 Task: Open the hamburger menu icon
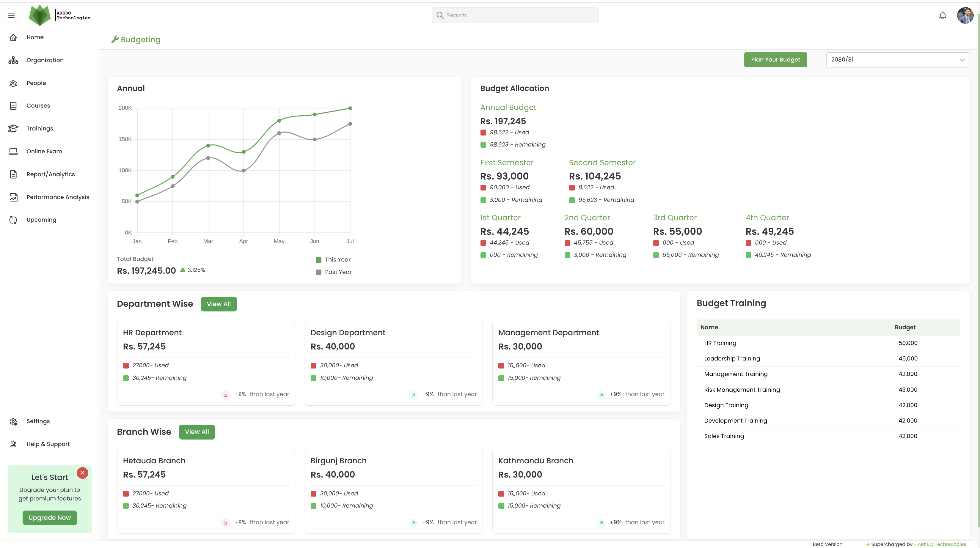[11, 15]
